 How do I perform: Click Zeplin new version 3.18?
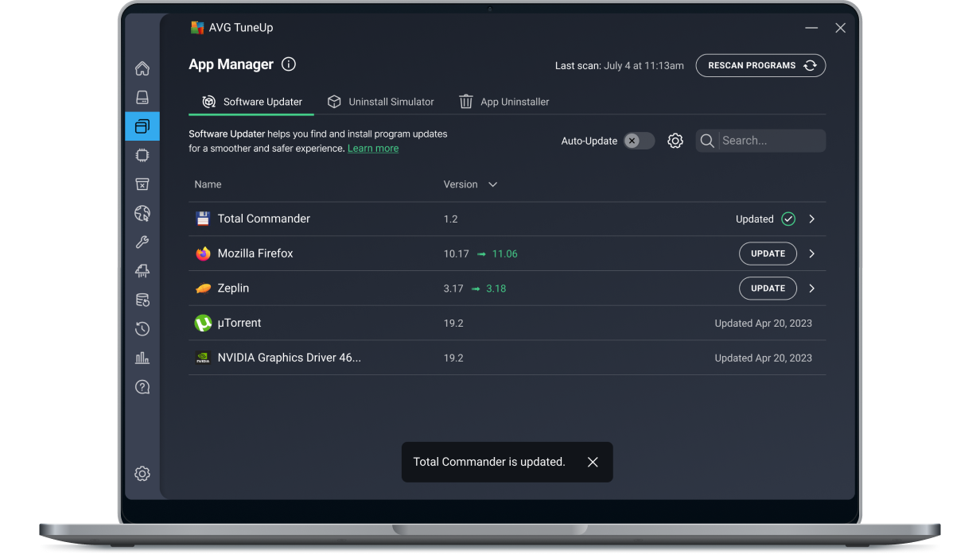pyautogui.click(x=496, y=289)
